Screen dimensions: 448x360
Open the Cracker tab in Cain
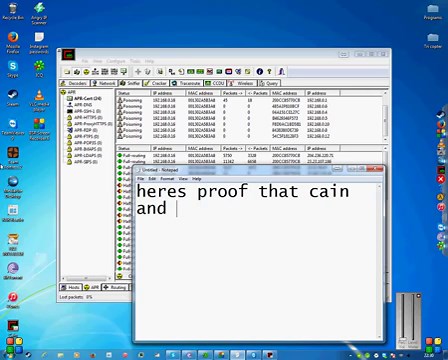click(x=156, y=83)
